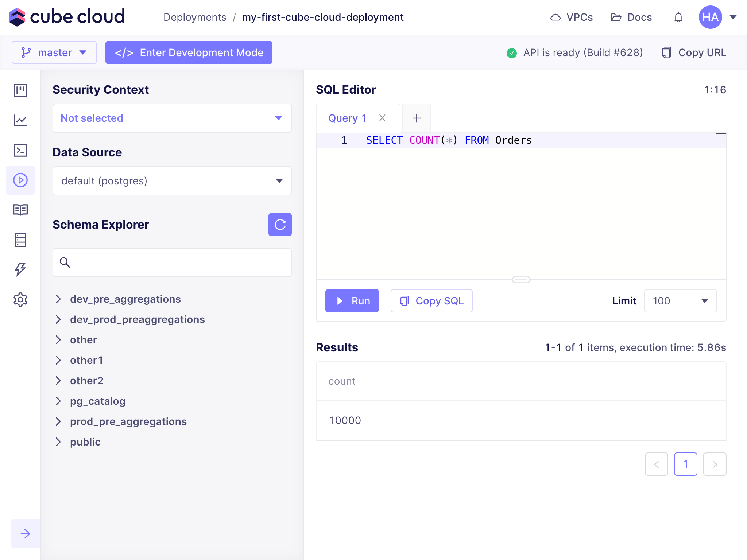Expand the public schema node

click(x=58, y=442)
